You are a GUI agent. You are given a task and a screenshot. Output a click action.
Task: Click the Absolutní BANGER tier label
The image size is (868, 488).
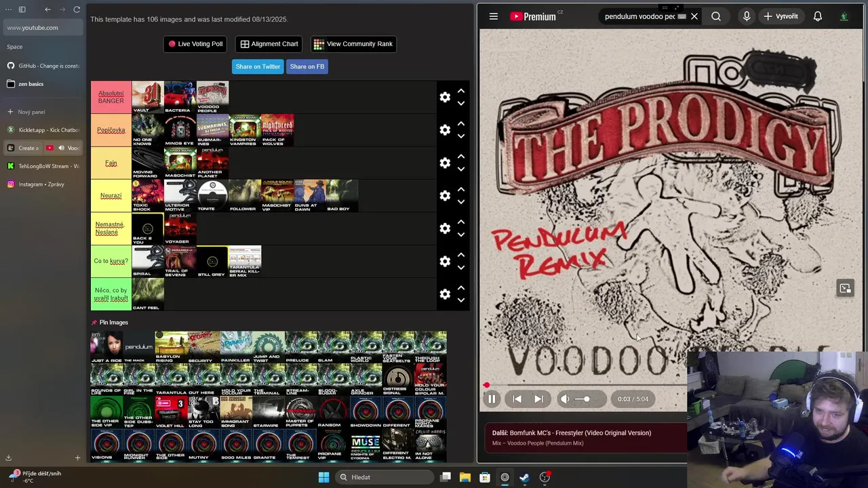(111, 97)
